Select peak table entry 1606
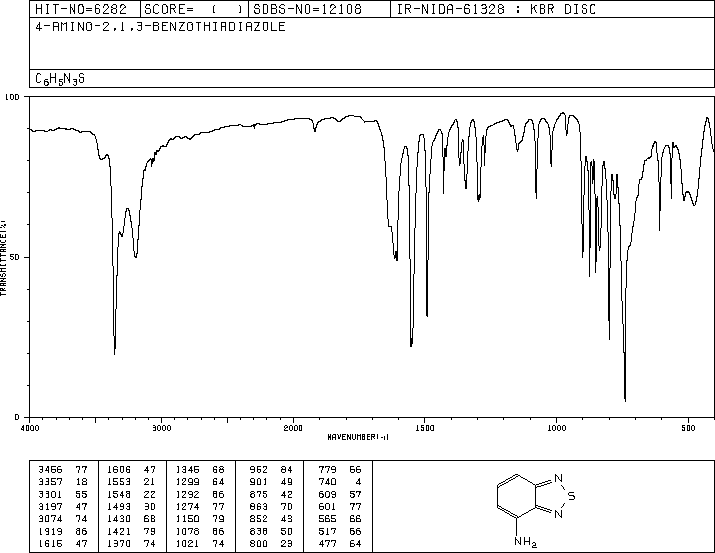 (131, 470)
